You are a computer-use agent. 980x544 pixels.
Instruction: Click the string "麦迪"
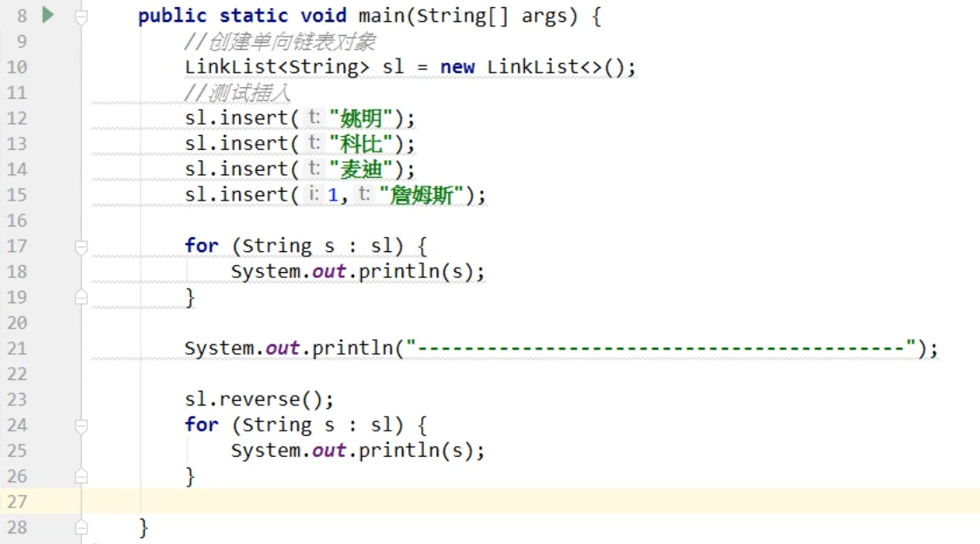[361, 169]
